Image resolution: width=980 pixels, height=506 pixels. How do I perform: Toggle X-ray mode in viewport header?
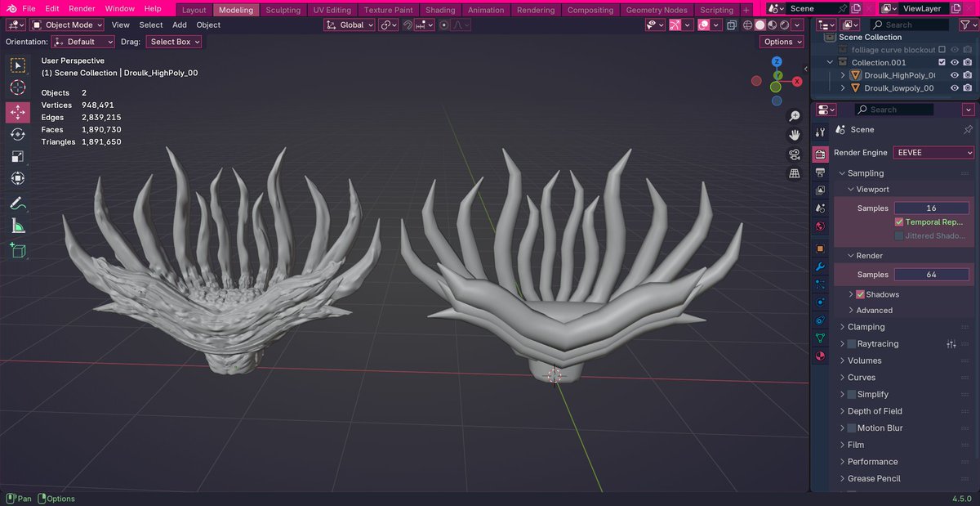click(733, 25)
